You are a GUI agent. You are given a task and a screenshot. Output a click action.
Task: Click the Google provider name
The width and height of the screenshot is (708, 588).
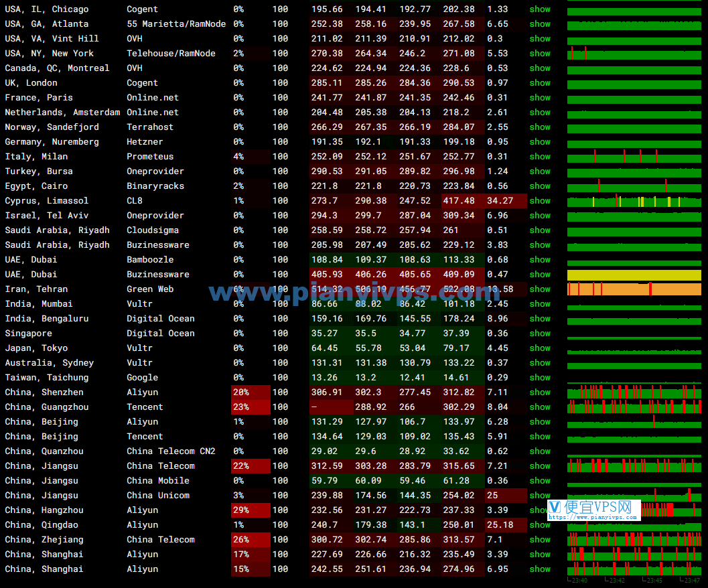pyautogui.click(x=142, y=378)
